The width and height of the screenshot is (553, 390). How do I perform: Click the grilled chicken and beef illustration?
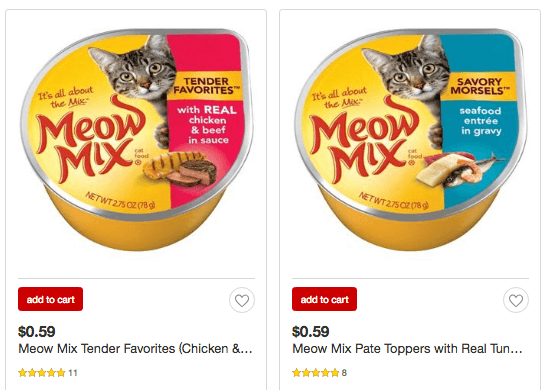click(181, 169)
